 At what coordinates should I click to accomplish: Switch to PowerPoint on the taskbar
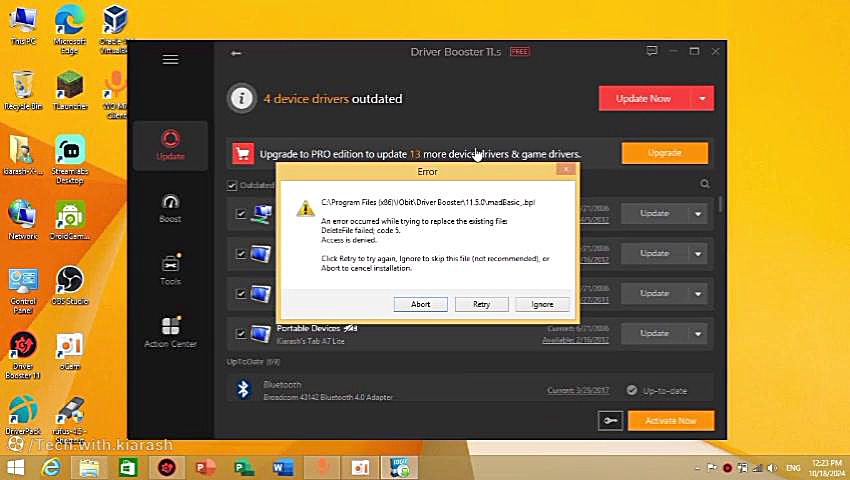[205, 468]
